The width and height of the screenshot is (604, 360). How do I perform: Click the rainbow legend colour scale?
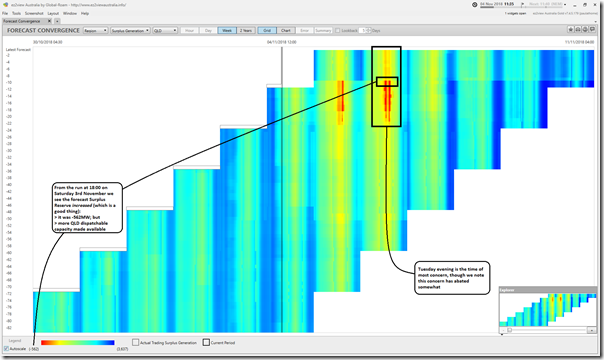[x=77, y=342]
